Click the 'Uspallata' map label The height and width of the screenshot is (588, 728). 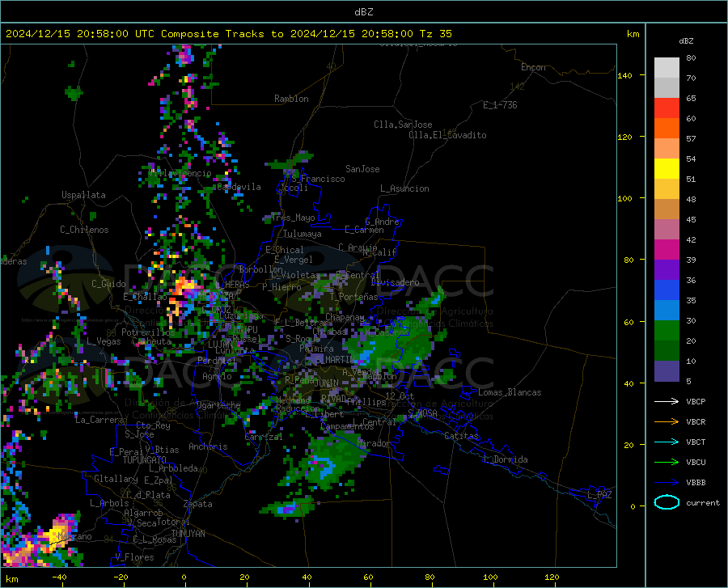pyautogui.click(x=83, y=195)
